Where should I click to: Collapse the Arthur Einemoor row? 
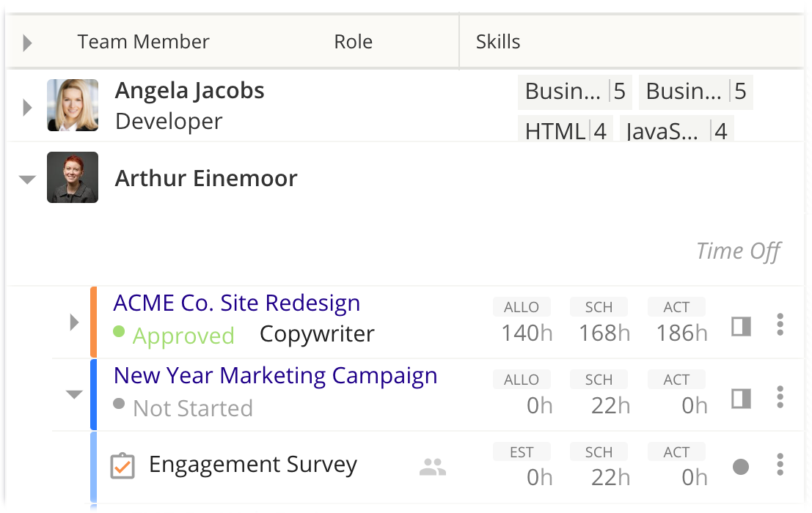(x=28, y=180)
